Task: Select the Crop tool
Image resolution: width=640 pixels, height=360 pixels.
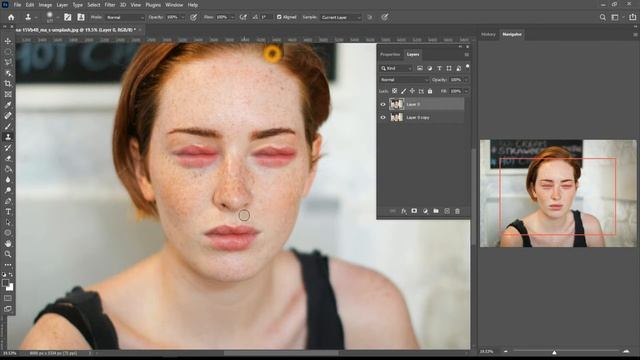Action: click(x=8, y=84)
